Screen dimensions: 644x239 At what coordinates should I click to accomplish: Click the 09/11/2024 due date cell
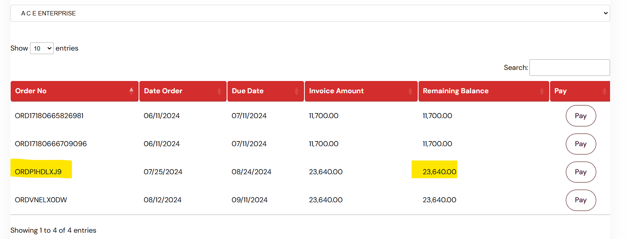click(x=250, y=200)
